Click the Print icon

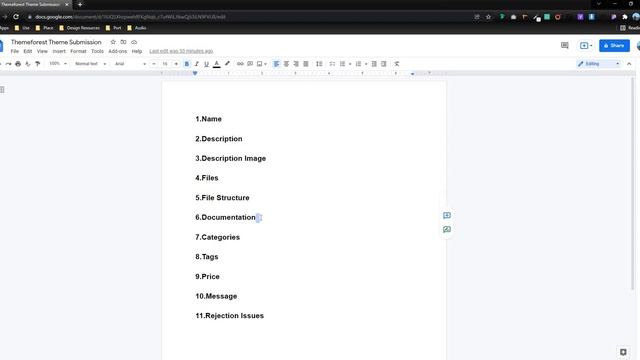[x=18, y=64]
